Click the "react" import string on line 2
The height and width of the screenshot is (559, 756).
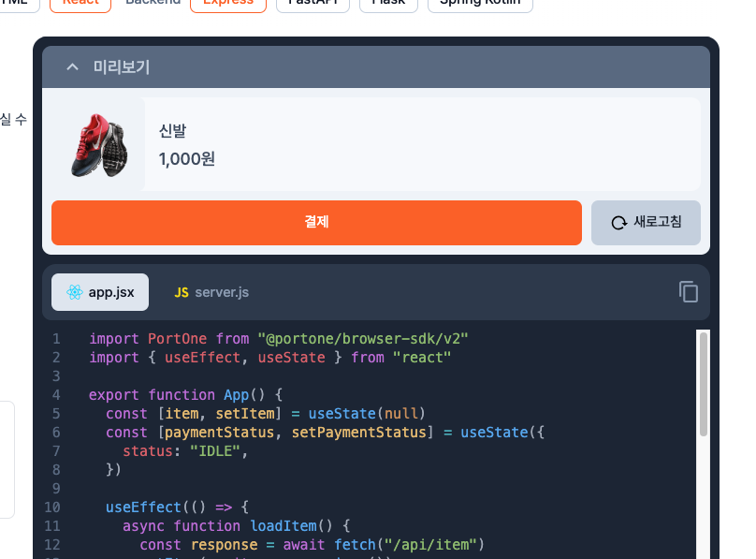(422, 358)
